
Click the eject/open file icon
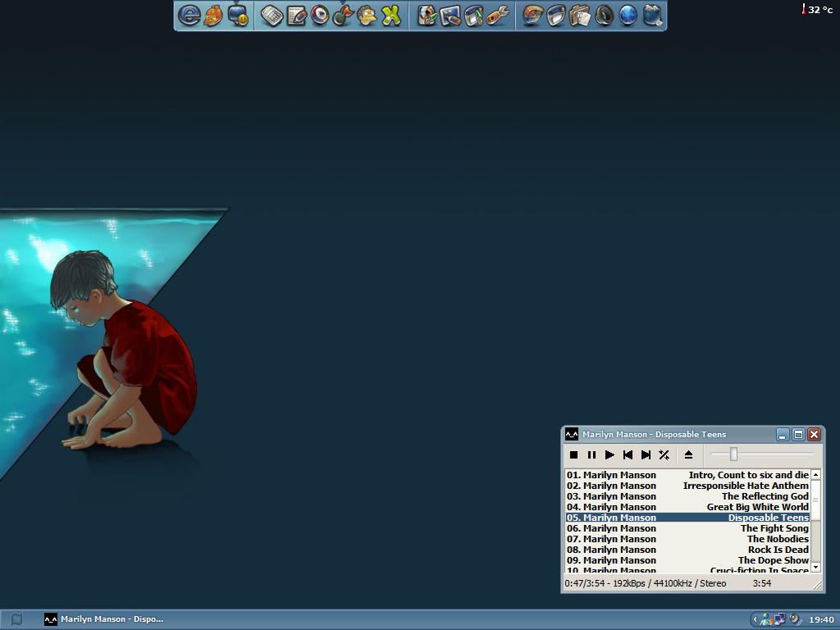(688, 454)
